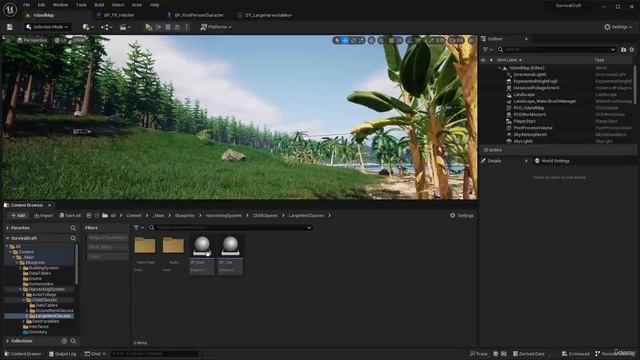Open the Tools menu
640x360 pixels.
point(81,5)
